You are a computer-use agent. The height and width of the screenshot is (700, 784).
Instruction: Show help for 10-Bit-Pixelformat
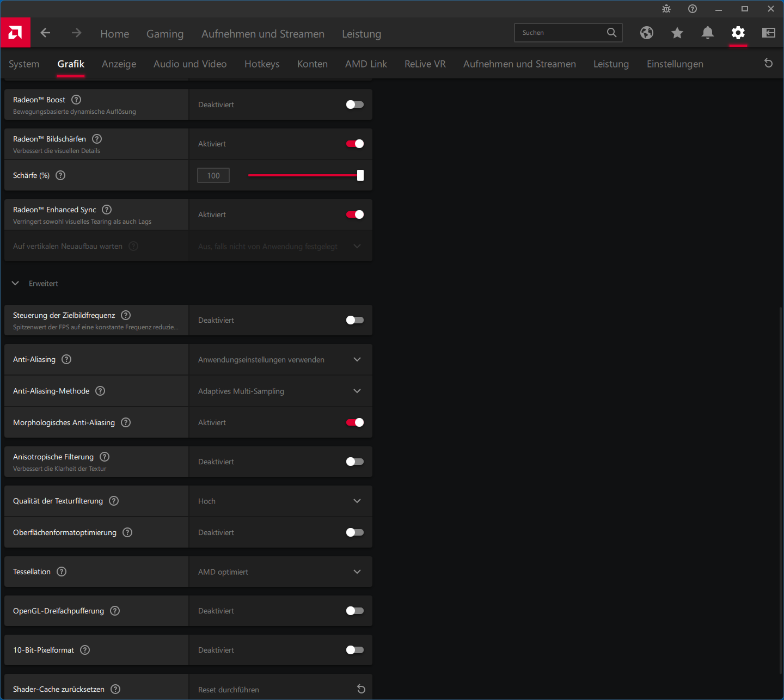pos(85,650)
